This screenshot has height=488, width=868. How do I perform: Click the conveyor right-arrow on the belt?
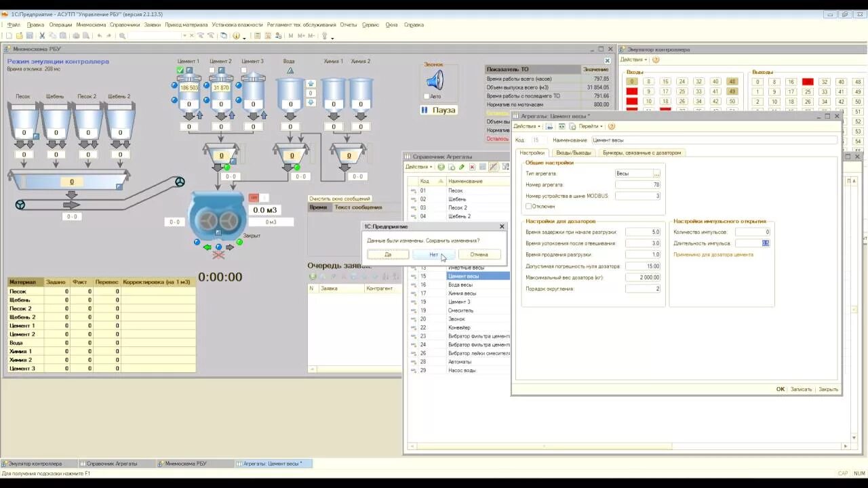pyautogui.click(x=71, y=205)
